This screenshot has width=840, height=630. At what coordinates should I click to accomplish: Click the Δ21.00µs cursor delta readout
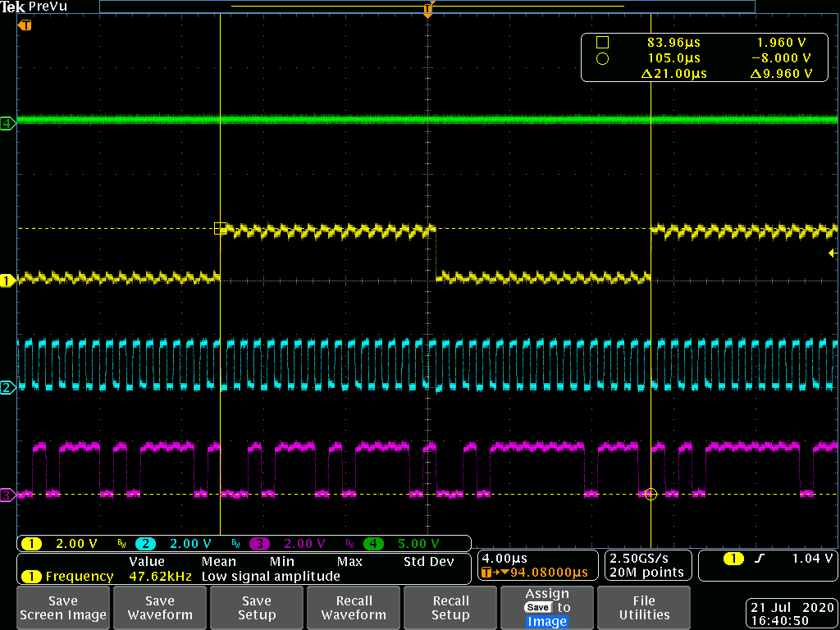[x=673, y=74]
